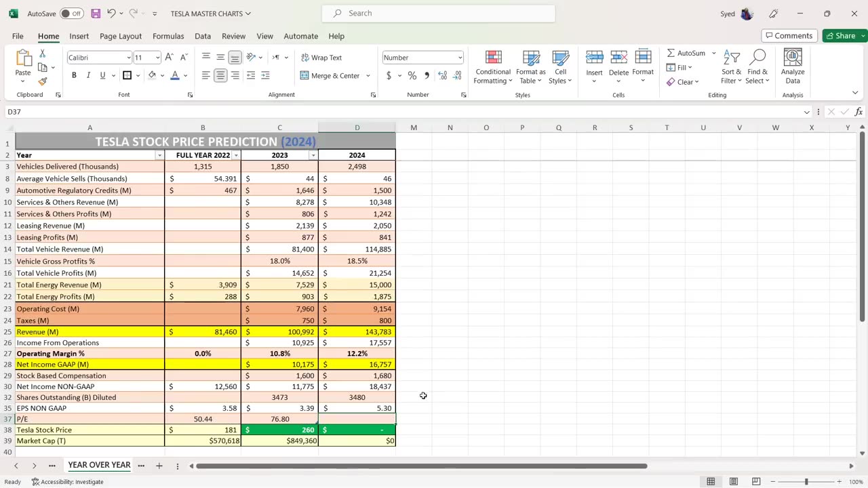Click the zoom slider handle
This screenshot has height=488, width=868.
pyautogui.click(x=806, y=482)
